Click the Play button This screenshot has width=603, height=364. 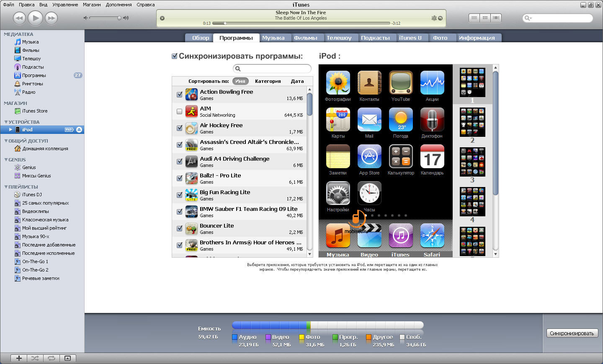coord(35,18)
